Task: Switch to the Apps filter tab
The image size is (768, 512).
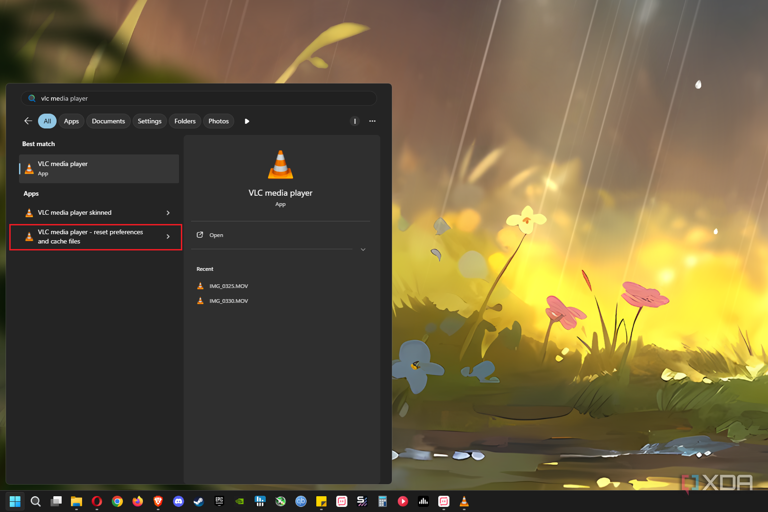Action: [72, 121]
